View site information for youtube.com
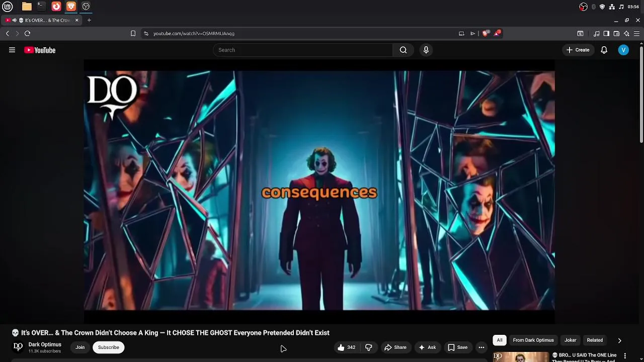 click(x=146, y=34)
